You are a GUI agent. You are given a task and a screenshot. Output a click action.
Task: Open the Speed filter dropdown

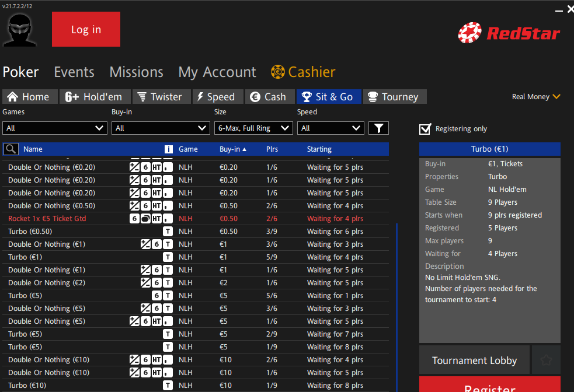point(331,128)
